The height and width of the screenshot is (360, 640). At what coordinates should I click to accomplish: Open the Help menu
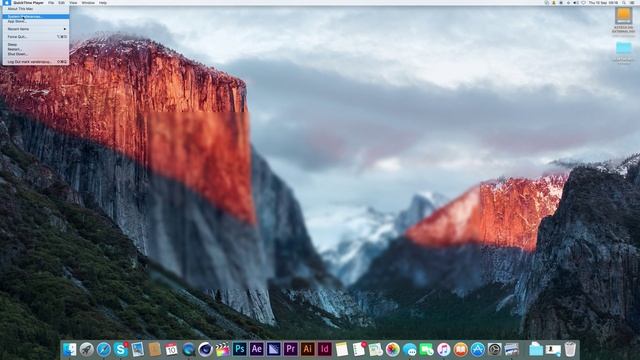[103, 2]
